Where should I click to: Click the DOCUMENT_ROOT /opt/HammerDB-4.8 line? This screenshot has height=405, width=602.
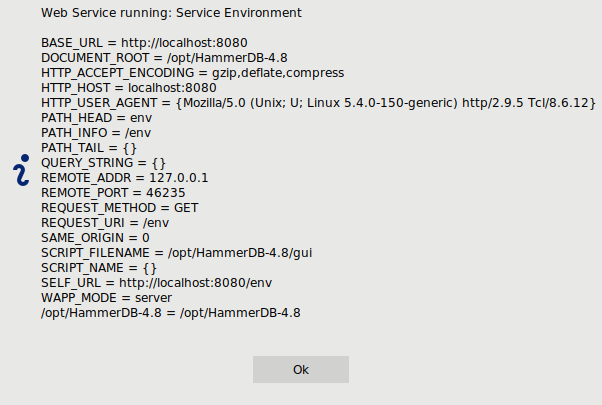pos(164,58)
